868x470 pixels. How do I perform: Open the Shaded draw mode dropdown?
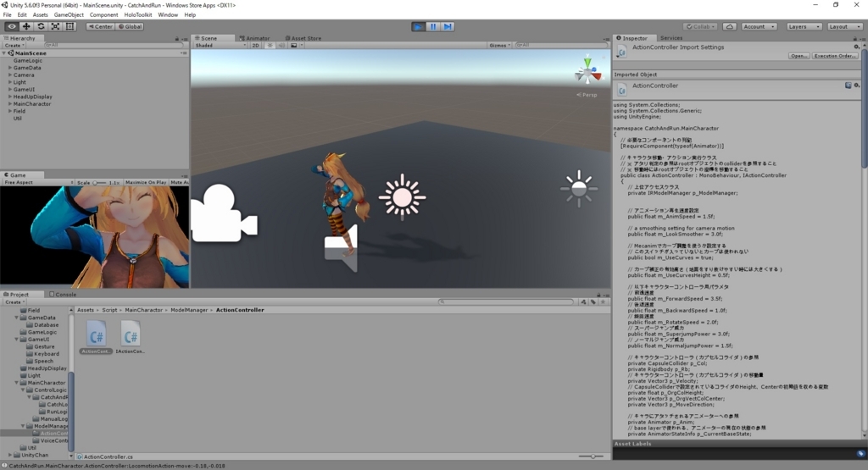click(x=220, y=46)
